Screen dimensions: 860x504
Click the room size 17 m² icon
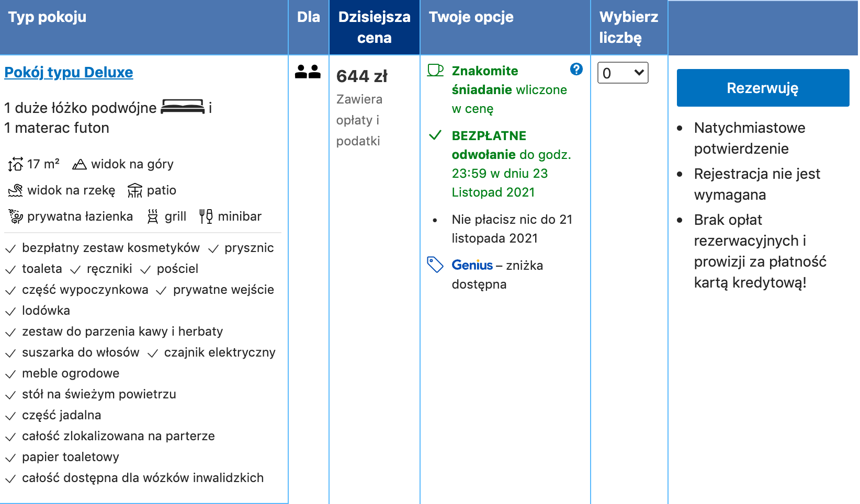coord(16,165)
